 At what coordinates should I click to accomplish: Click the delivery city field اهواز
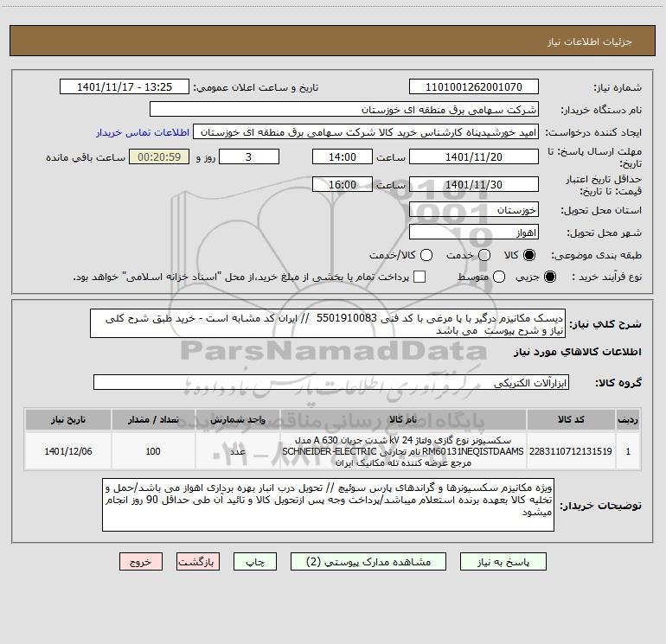pos(474,233)
